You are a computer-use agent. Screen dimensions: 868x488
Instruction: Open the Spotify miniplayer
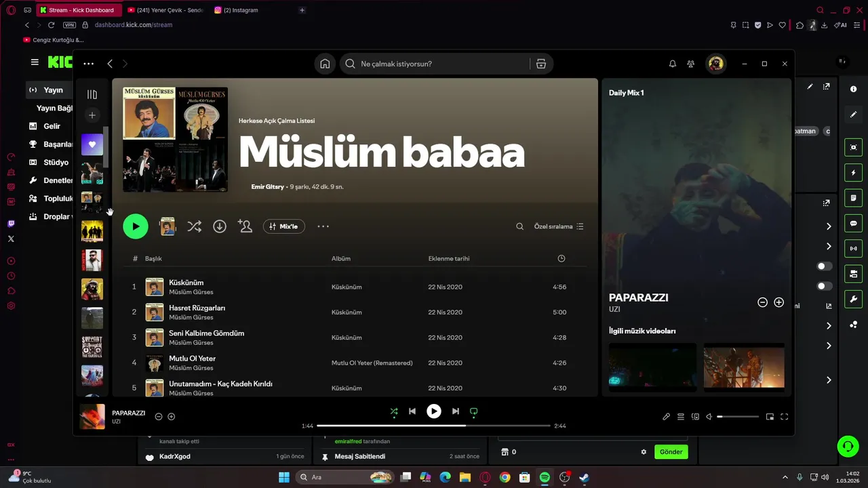770,417
